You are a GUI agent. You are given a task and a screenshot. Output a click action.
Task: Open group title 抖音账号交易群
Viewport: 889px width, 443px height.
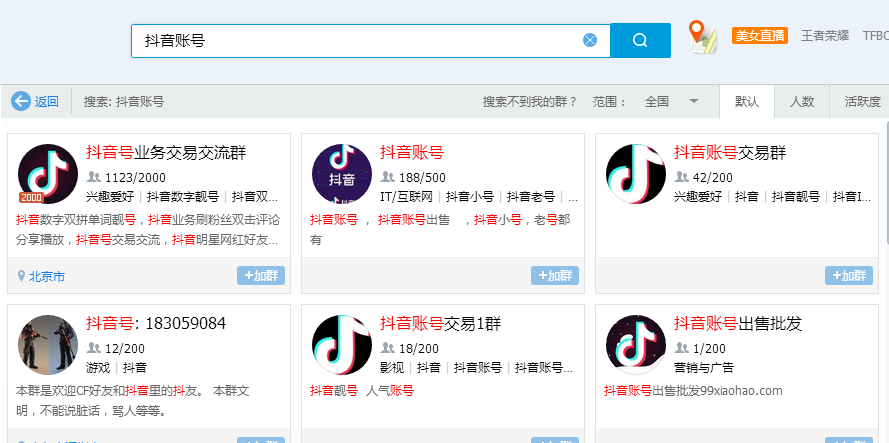click(x=730, y=153)
